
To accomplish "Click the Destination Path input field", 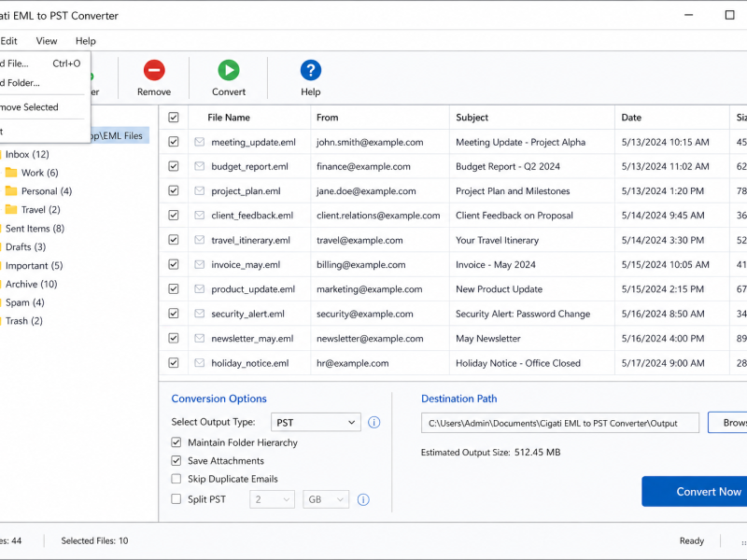I will tap(559, 423).
